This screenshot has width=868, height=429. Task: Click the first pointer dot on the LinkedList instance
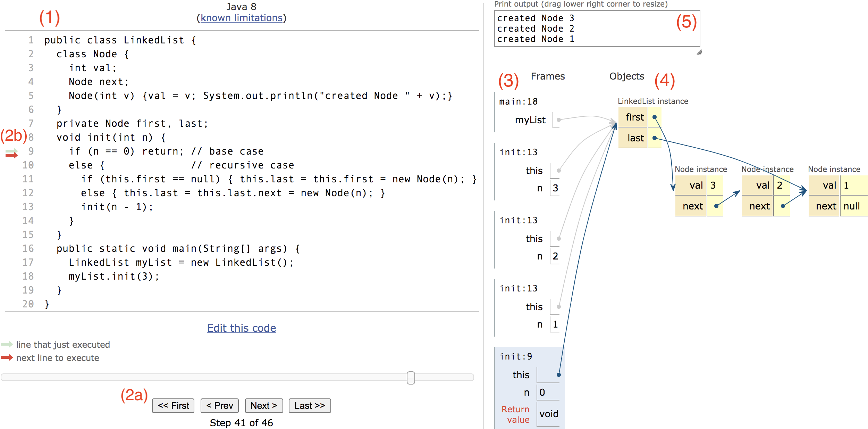point(654,117)
